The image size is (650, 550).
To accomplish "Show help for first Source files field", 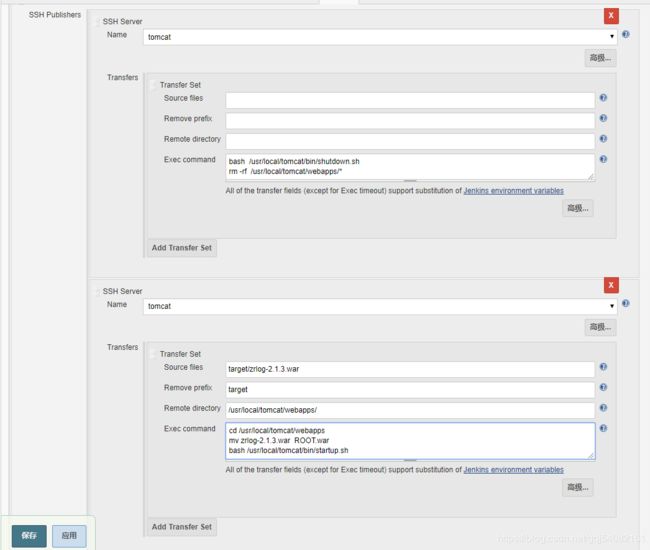I will click(x=603, y=98).
